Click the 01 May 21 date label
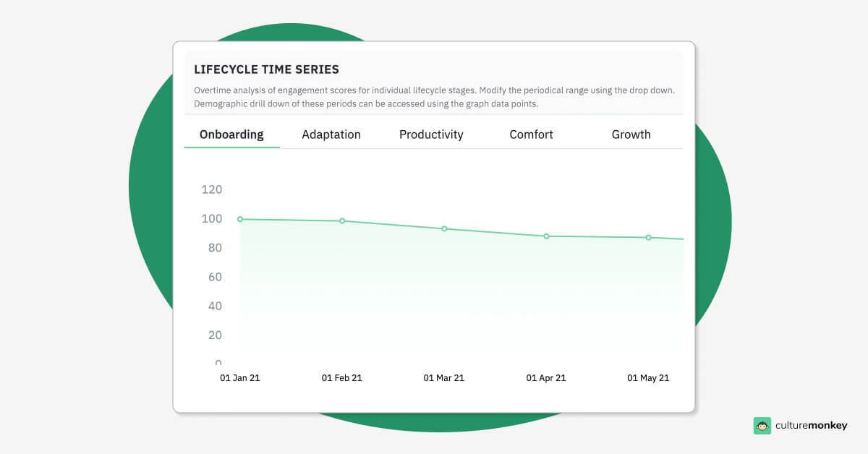This screenshot has width=868, height=454. 647,377
